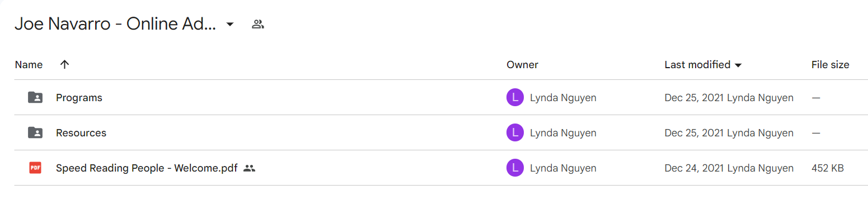
Task: Click the red PDF file icon
Action: (35, 168)
